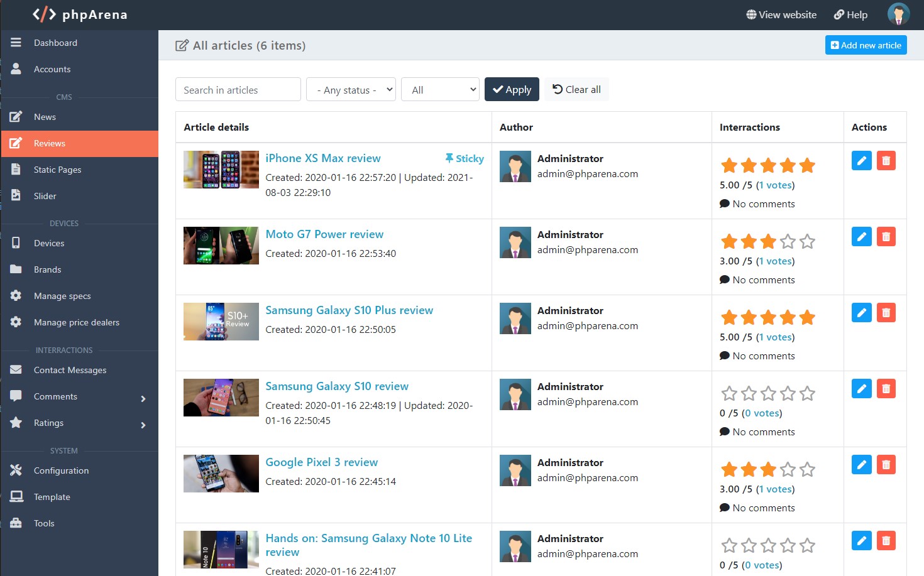The image size is (924, 576).
Task: Click the five-star rating of iPhone XS Max
Action: [x=767, y=165]
